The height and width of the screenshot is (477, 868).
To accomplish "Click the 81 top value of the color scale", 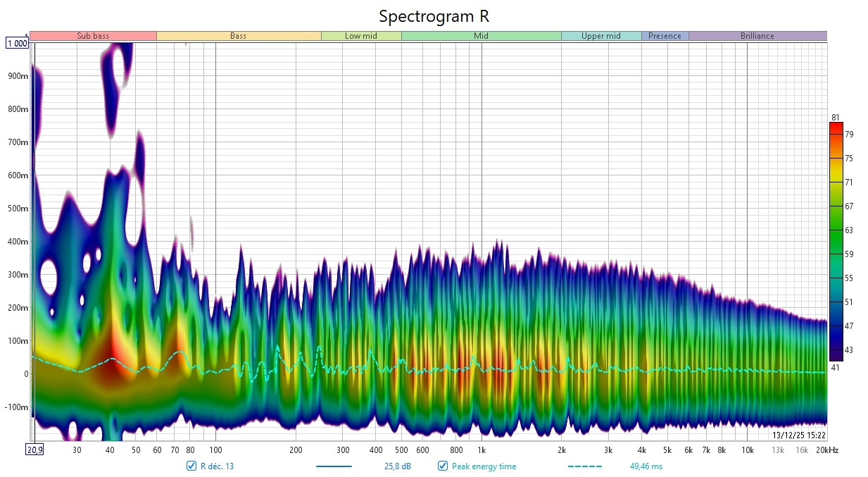I will tap(835, 117).
